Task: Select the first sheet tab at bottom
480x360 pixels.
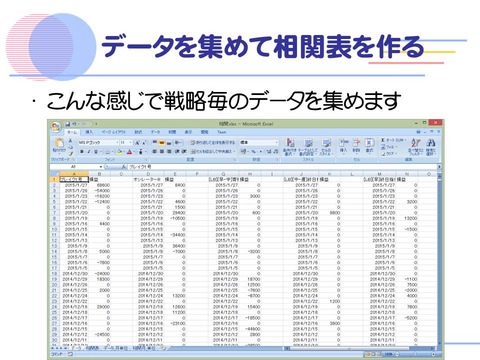Action: tap(76, 348)
